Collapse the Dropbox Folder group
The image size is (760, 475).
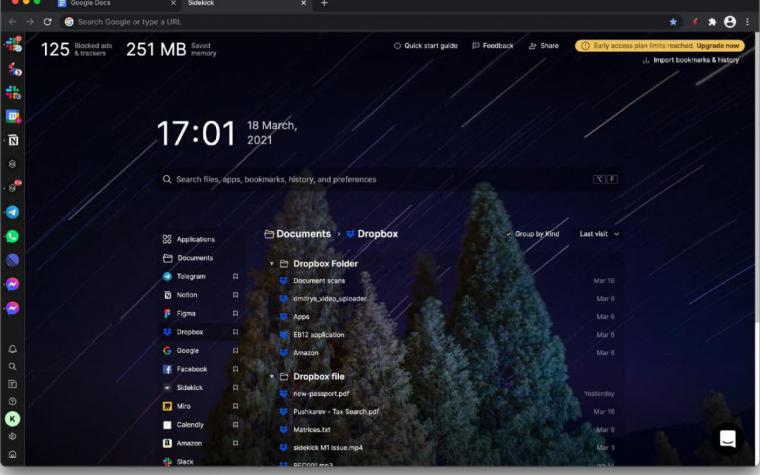[272, 264]
